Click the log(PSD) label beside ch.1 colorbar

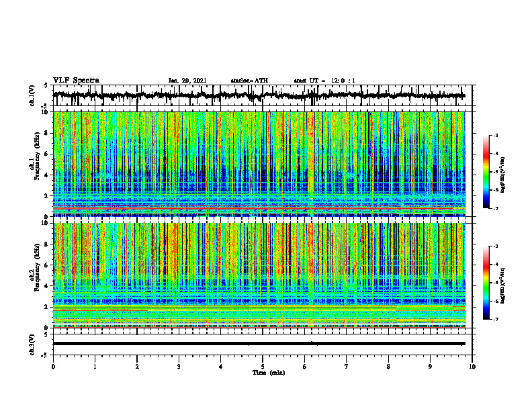(x=503, y=175)
